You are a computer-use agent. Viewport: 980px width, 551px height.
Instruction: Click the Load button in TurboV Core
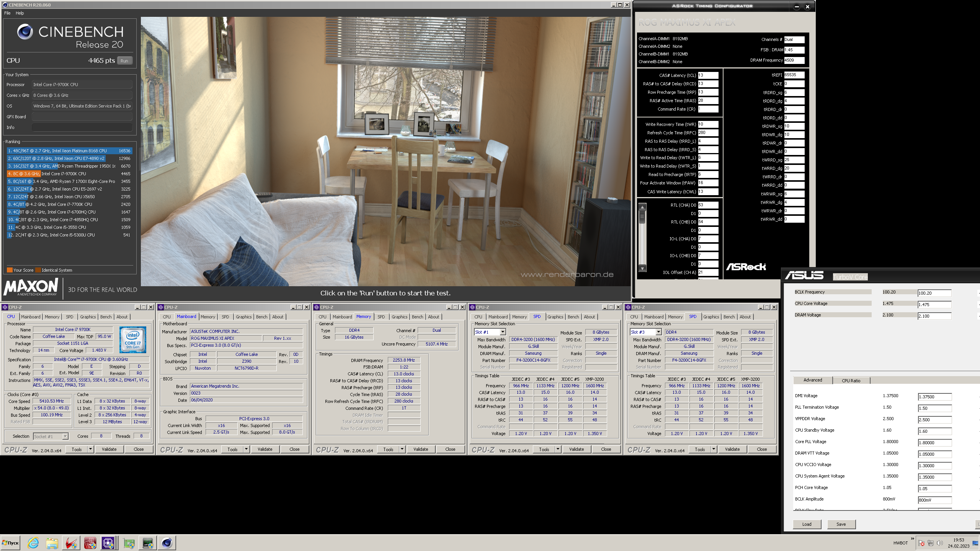807,524
